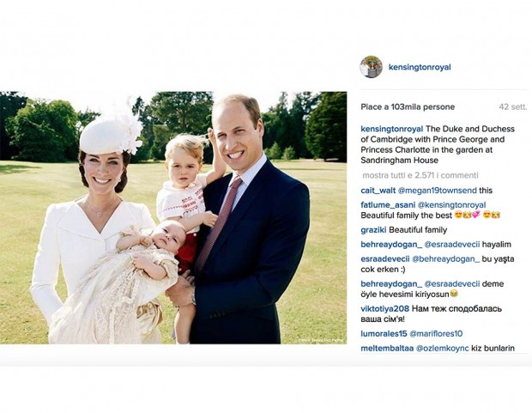
Task: Open the graziki commenter profile
Action: click(x=373, y=230)
